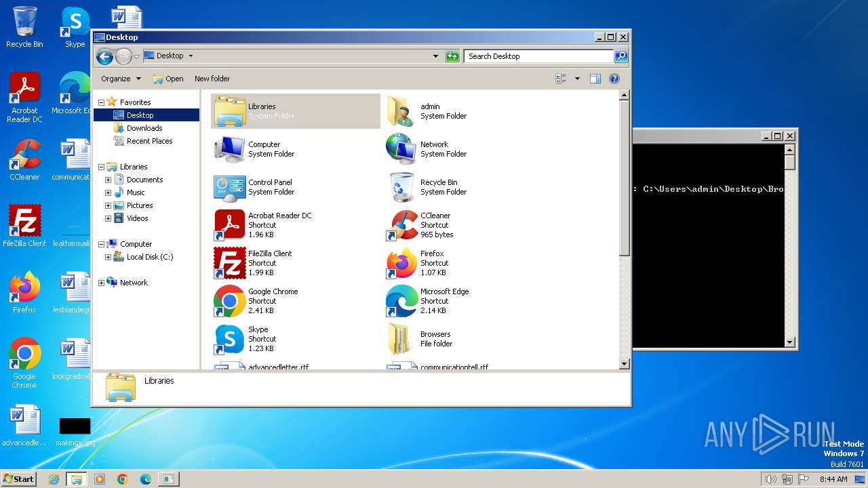Click the search magnifier button

620,56
